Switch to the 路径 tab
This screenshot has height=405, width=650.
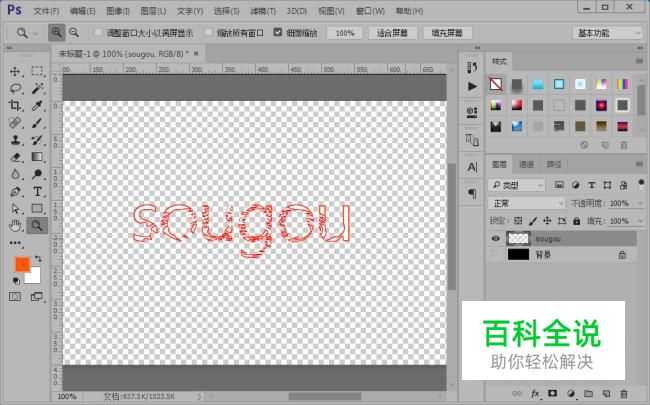pyautogui.click(x=554, y=165)
